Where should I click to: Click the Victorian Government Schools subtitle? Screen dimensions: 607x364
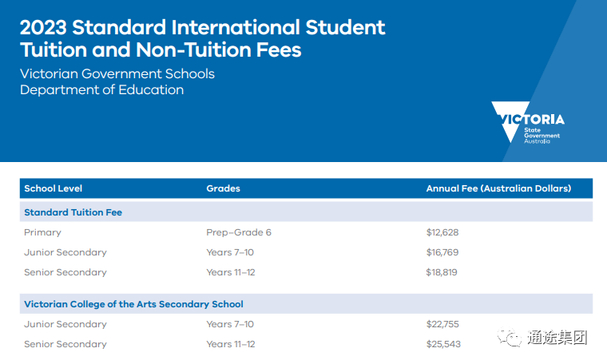(117, 73)
